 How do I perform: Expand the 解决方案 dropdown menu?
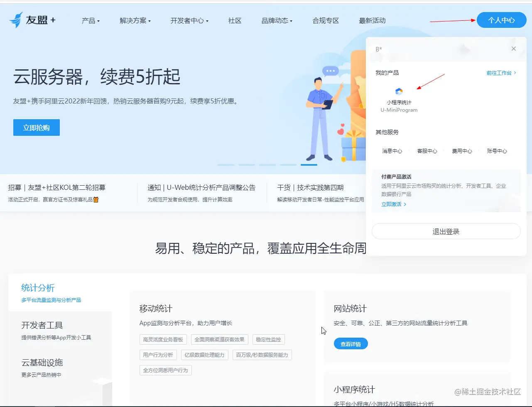(135, 20)
